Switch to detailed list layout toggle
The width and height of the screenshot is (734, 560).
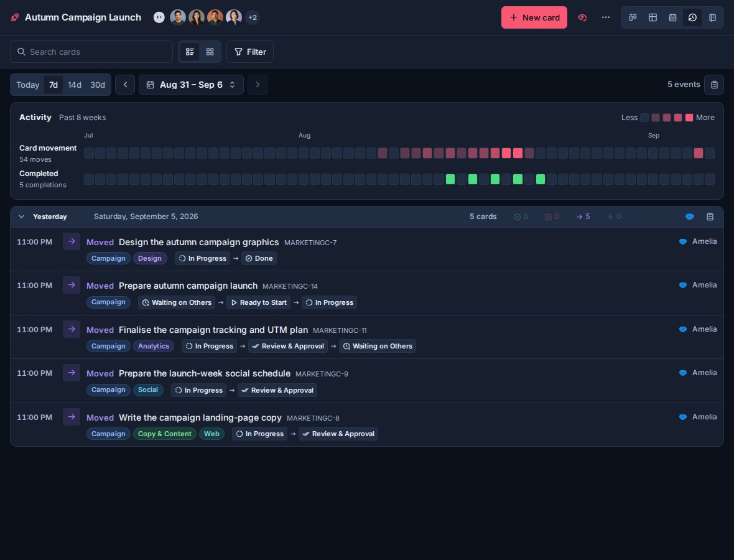[190, 52]
